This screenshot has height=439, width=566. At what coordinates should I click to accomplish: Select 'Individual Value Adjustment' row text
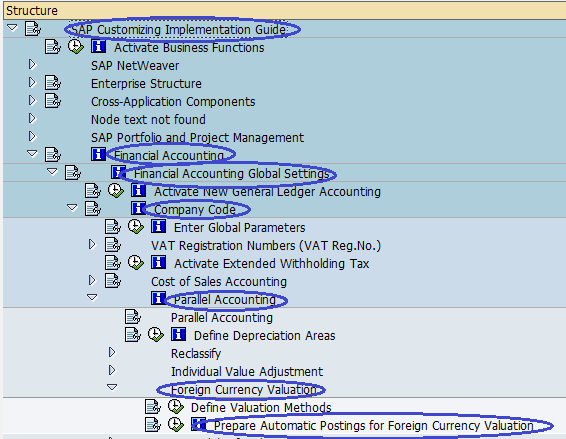pyautogui.click(x=247, y=371)
